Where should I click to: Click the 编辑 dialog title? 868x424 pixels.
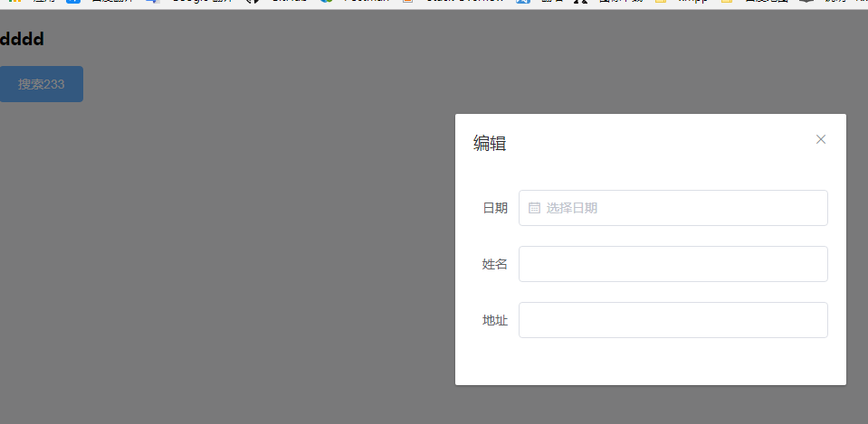[490, 144]
